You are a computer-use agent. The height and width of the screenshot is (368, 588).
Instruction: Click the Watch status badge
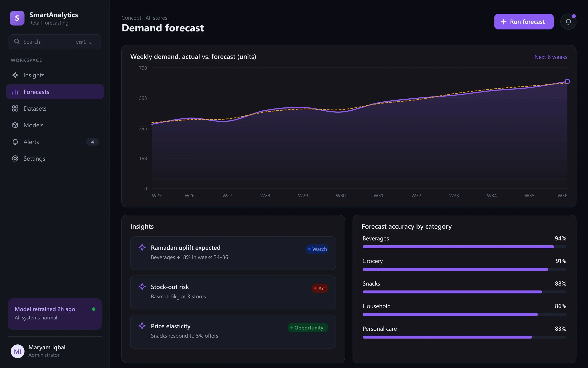click(x=317, y=249)
